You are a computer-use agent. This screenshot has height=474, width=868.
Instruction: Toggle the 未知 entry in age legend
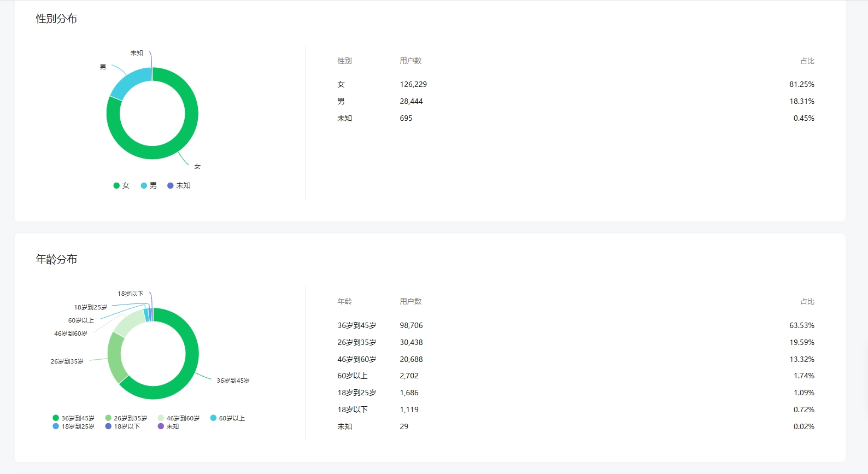coord(168,426)
